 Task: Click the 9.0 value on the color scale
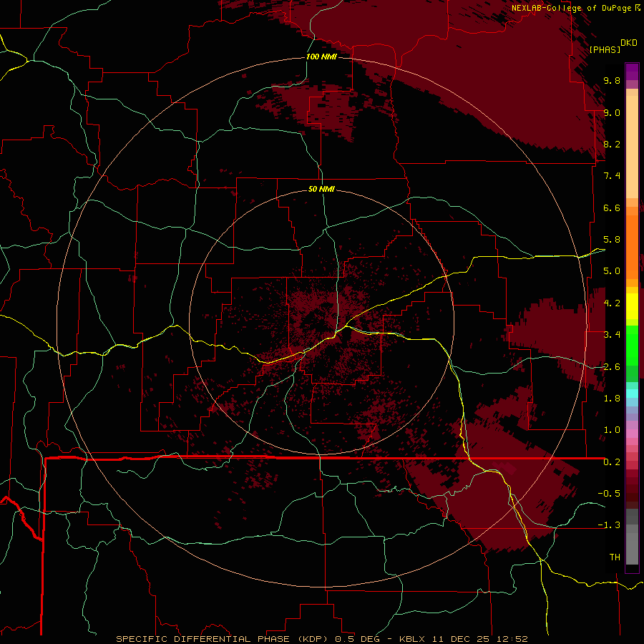(612, 112)
